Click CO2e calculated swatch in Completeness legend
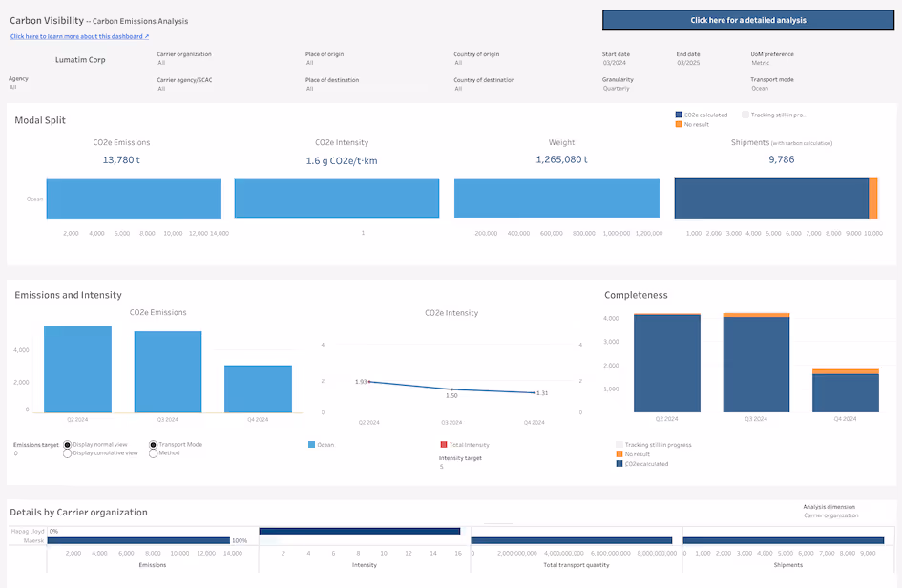Viewport: 902px width, 588px height. pos(619,464)
